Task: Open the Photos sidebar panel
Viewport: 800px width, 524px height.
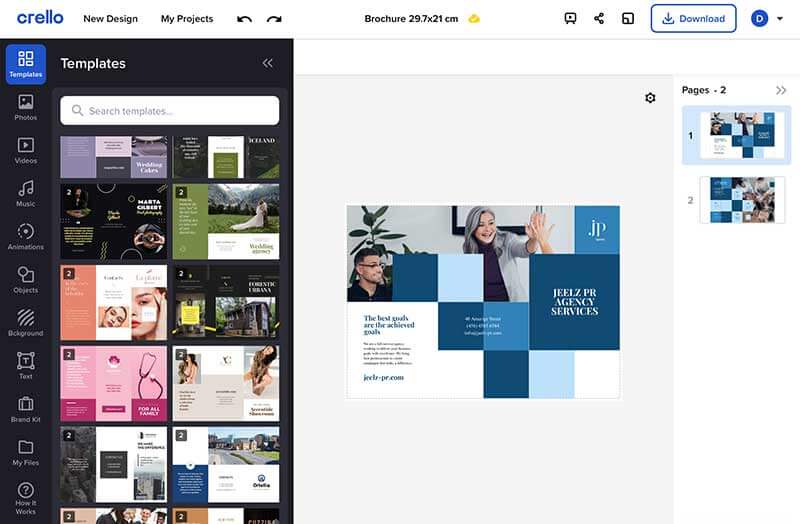Action: [26, 108]
